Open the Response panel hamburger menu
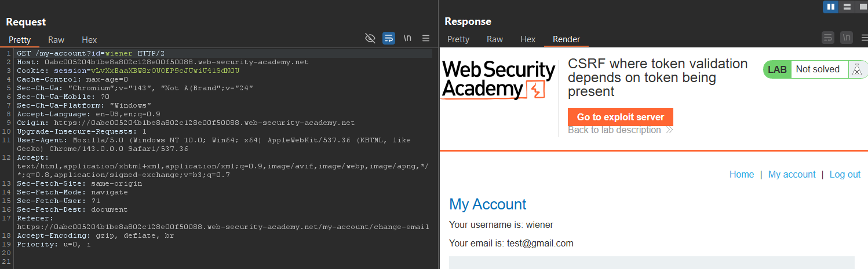This screenshot has width=868, height=269. (864, 38)
